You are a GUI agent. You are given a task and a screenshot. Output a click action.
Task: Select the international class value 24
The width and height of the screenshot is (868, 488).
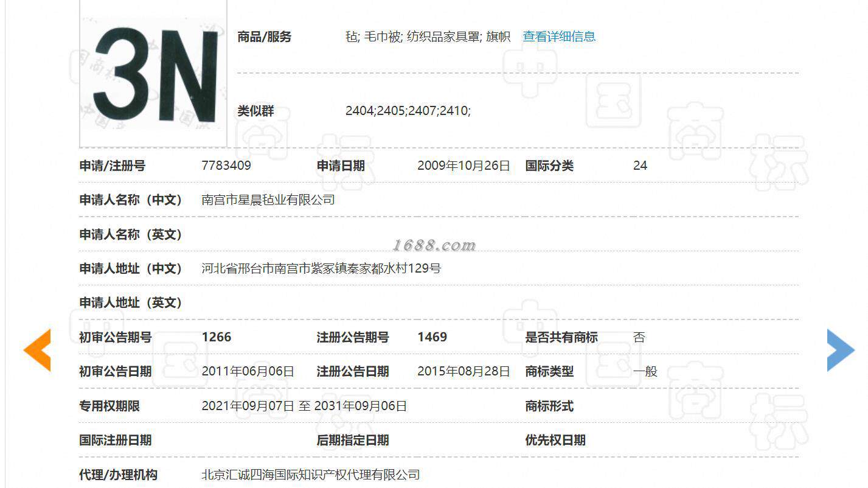(640, 166)
